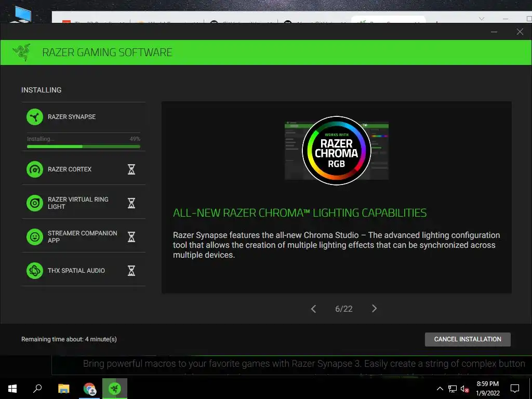532x399 pixels.
Task: Click the 'Remaining time about: 4 minute(s)' text
Action: tap(69, 339)
